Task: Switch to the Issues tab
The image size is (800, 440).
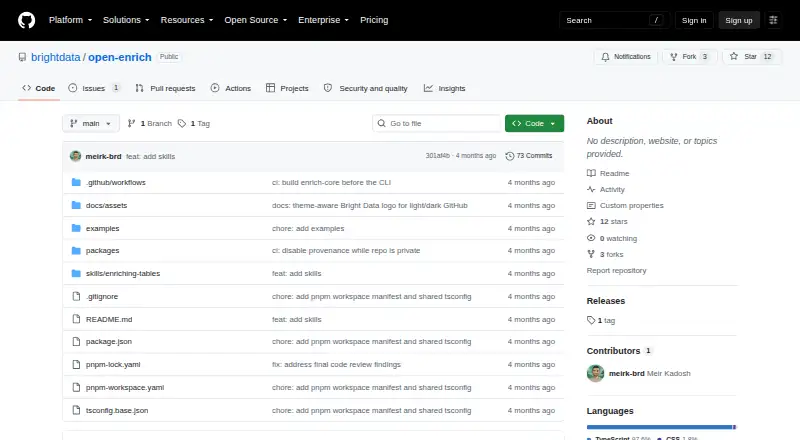Action: pyautogui.click(x=94, y=88)
